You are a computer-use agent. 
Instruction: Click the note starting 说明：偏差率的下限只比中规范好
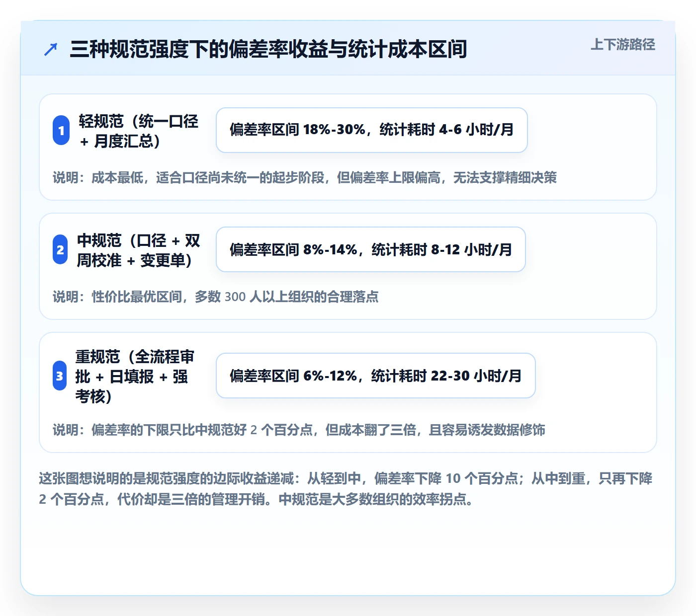299,430
